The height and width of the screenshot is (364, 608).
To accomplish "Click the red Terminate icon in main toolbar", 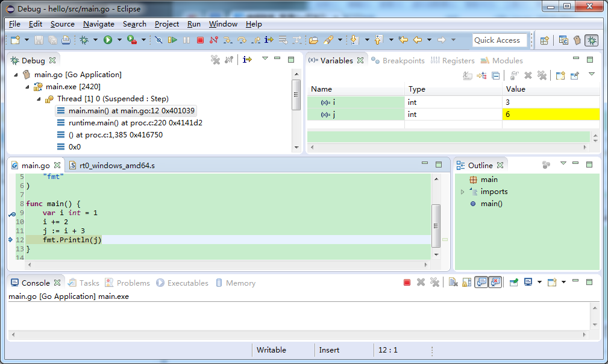I will pyautogui.click(x=200, y=40).
